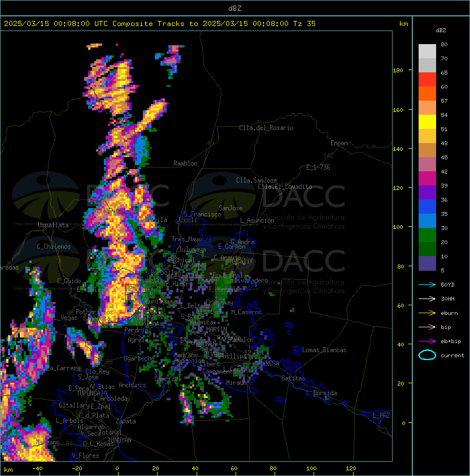Viewport: 470px width, 476px height.
Task: Click the '180' km tick on right axis
Action: coord(398,70)
